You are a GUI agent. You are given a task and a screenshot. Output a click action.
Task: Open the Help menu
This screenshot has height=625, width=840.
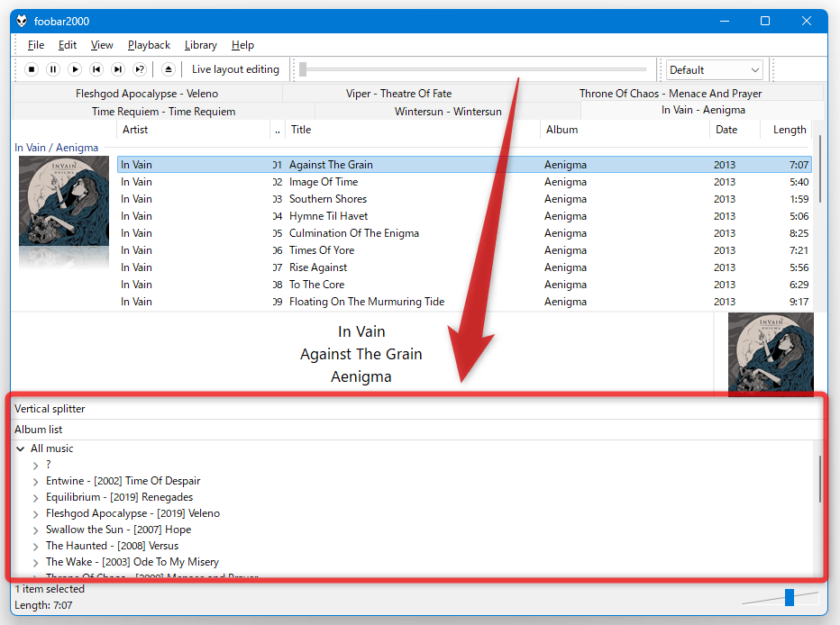(242, 45)
